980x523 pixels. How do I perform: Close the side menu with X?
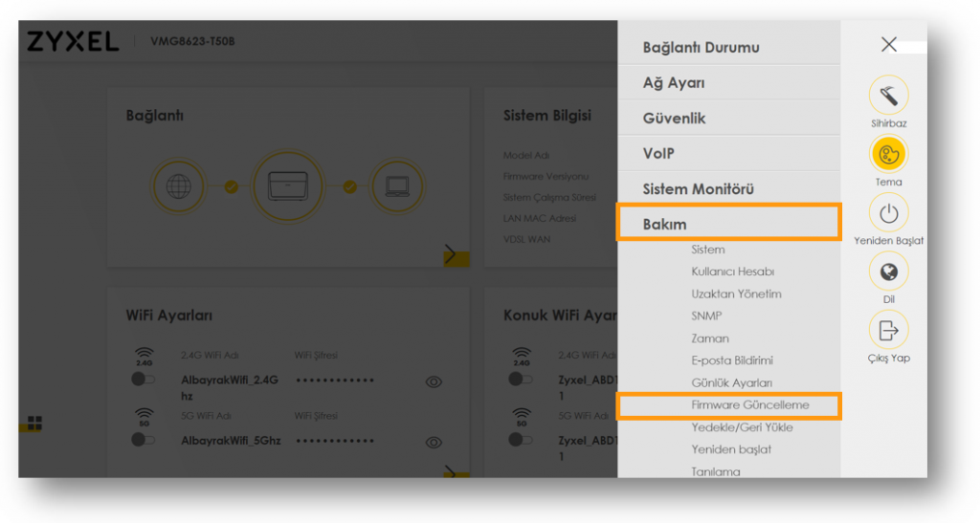[889, 44]
